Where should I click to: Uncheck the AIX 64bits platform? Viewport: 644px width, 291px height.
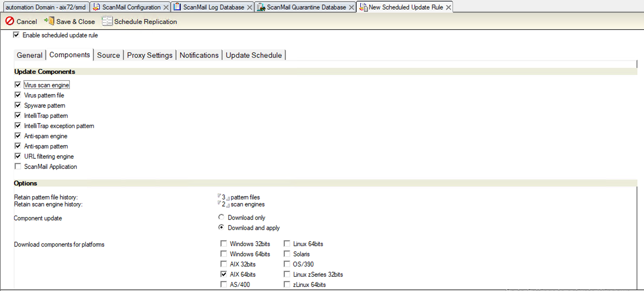pyautogui.click(x=224, y=274)
